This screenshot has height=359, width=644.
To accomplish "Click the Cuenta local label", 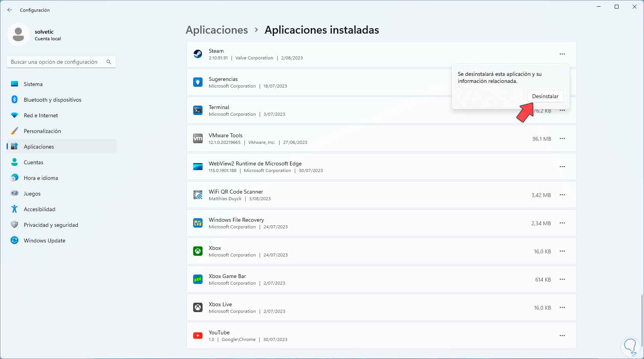I will pyautogui.click(x=48, y=39).
